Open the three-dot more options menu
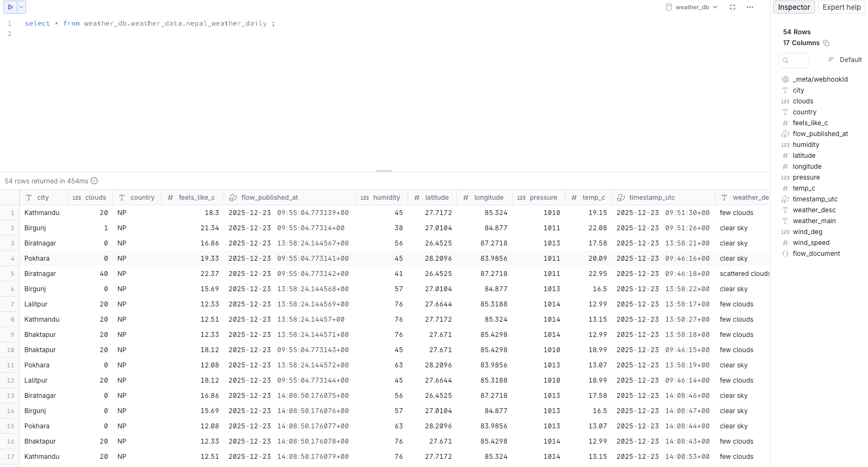This screenshot has height=467, width=868. [x=750, y=7]
